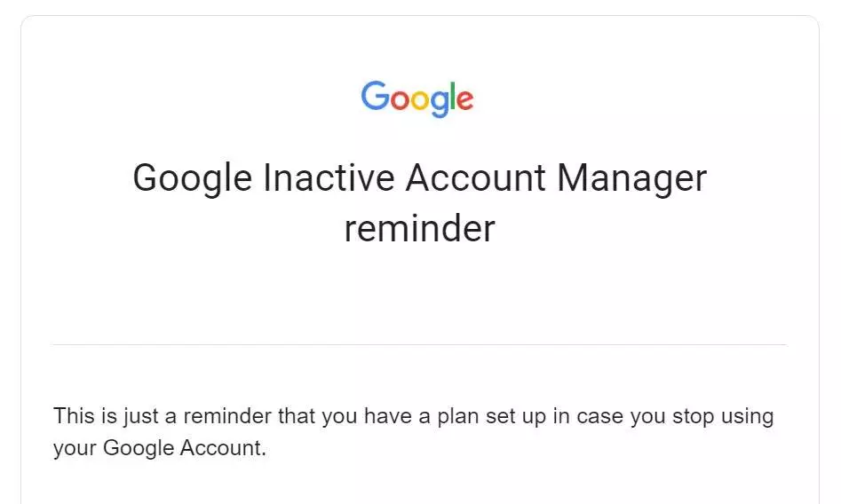
Task: Click the blue capital G in the logo
Action: (375, 96)
